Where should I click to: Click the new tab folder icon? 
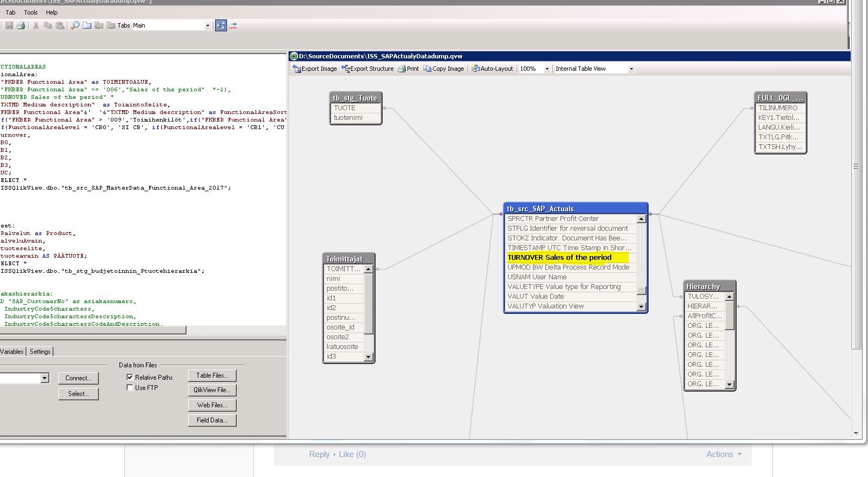(x=87, y=25)
